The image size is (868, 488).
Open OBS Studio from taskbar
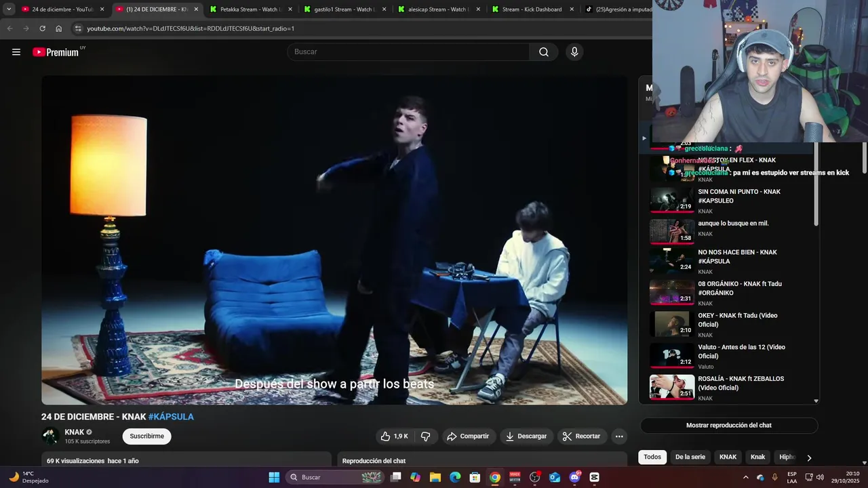pos(535,477)
